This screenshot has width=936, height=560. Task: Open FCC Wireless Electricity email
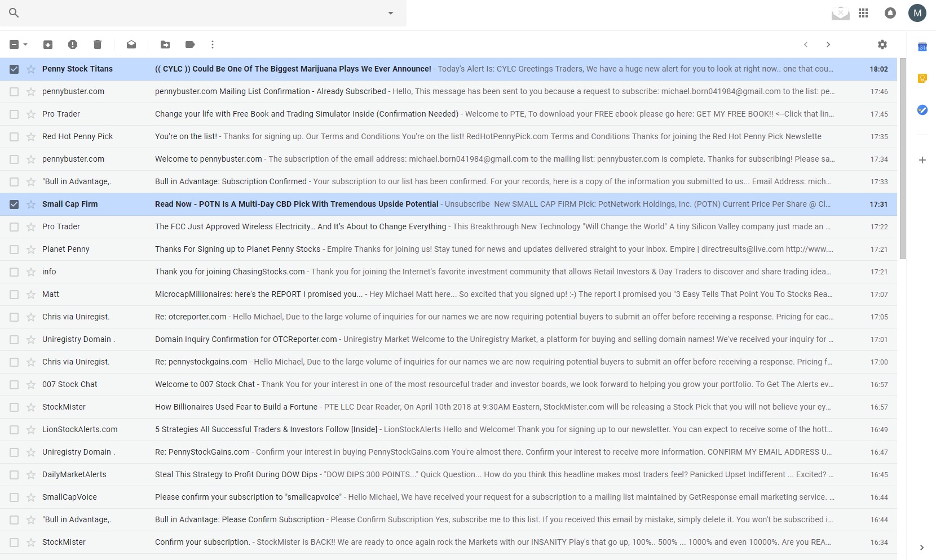[x=448, y=227]
